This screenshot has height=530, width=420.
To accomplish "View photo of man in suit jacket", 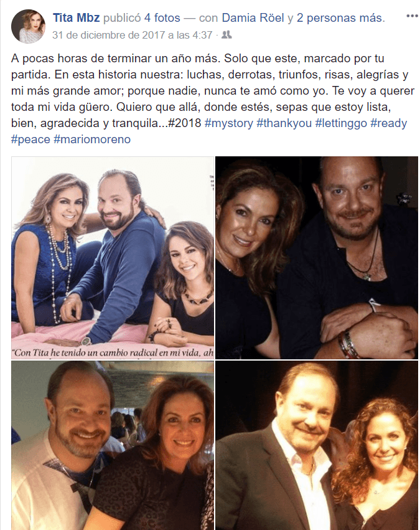I will [x=317, y=445].
